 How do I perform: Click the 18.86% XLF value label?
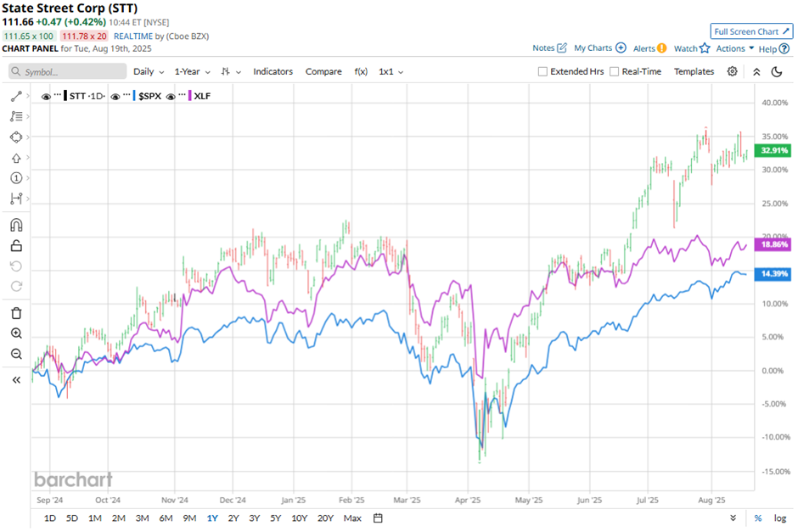point(773,244)
